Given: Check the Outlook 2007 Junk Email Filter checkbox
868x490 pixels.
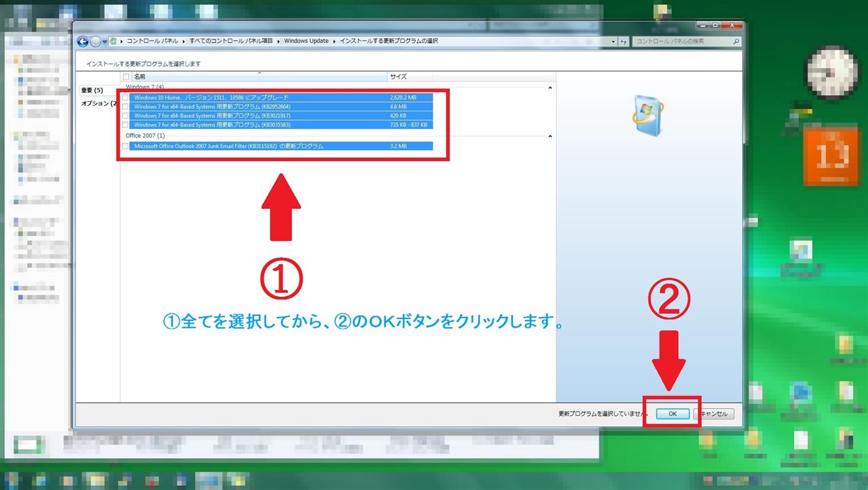Looking at the screenshot, I should click(x=125, y=146).
